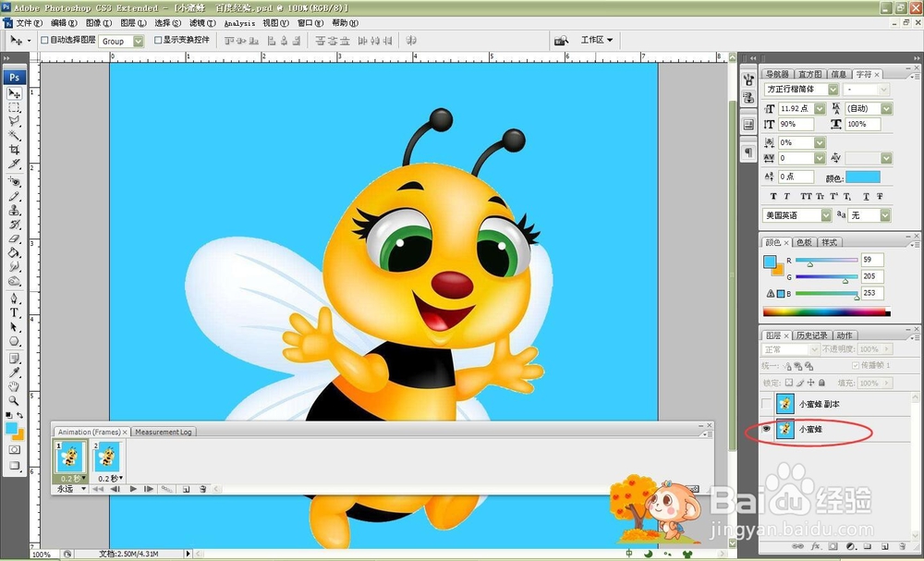Toggle lock image pixels in Layers panel
Viewport: 924px width, 561px height.
click(x=800, y=383)
